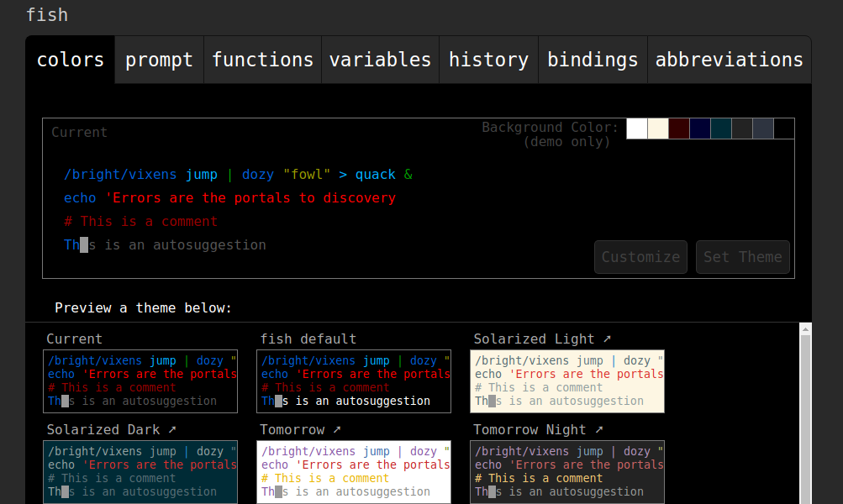
Task: Set the demo background to the navy swatch
Action: click(x=700, y=129)
